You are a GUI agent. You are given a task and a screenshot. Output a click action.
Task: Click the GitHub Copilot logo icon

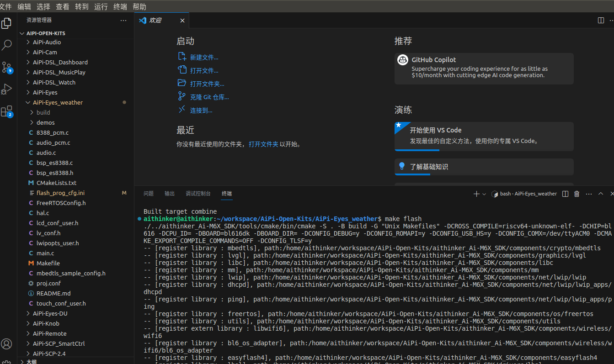403,60
